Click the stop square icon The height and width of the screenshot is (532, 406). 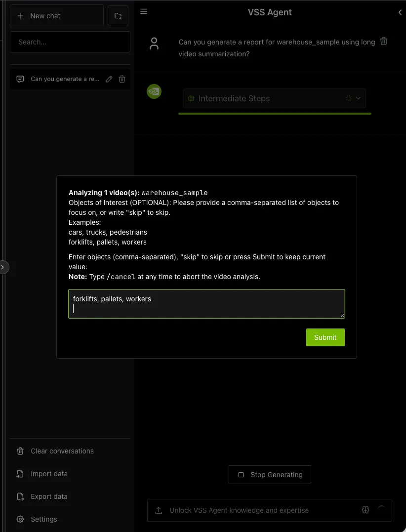241,475
